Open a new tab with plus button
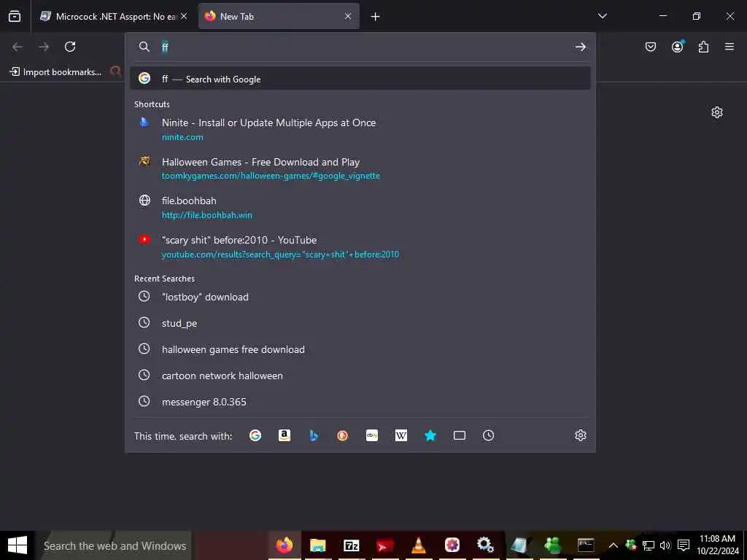747x560 pixels. (x=376, y=17)
